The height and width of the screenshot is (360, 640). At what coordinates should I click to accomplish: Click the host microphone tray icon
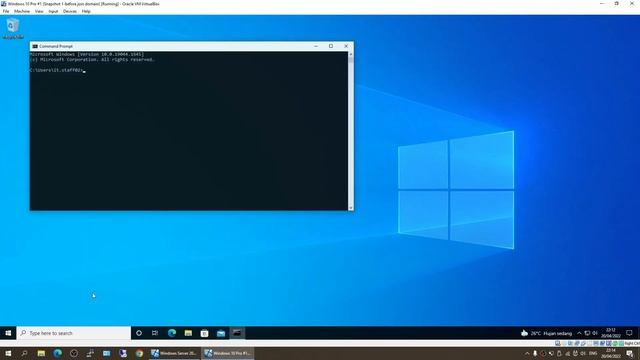pos(535,353)
